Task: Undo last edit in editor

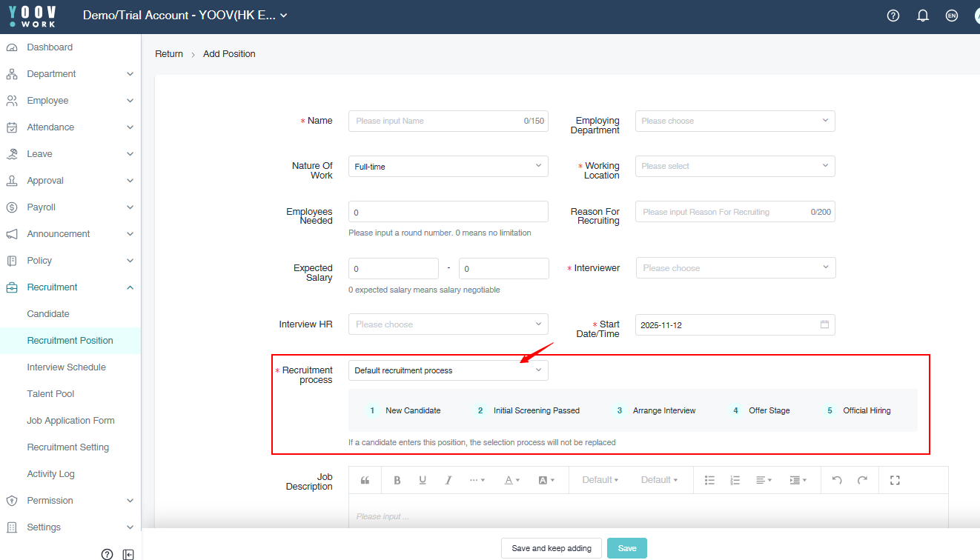Action: (837, 480)
